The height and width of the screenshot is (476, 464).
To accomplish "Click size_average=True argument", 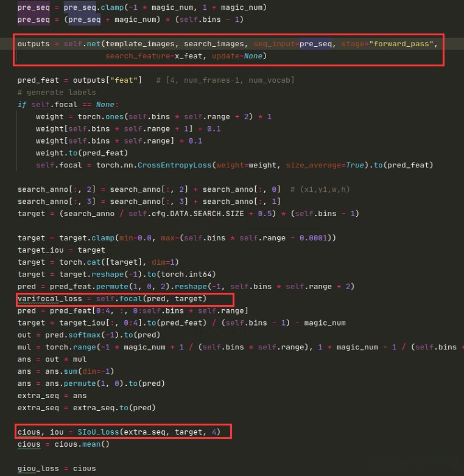I will pyautogui.click(x=325, y=165).
